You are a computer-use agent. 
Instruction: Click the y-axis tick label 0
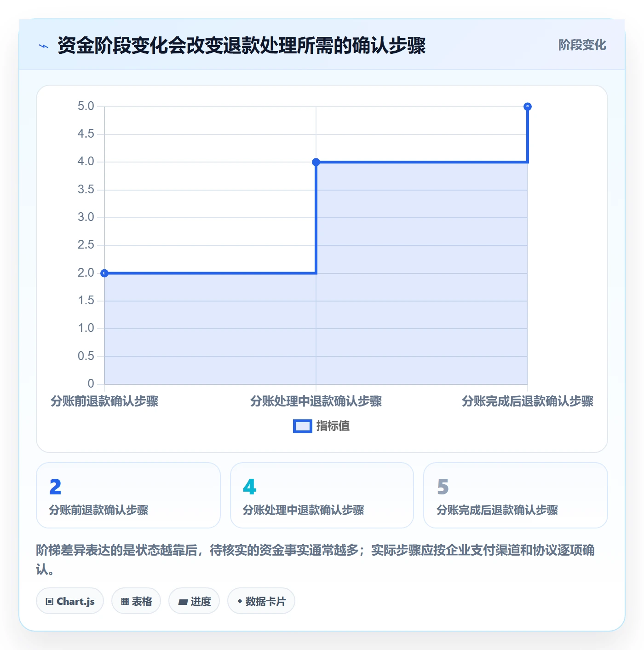tap(91, 383)
